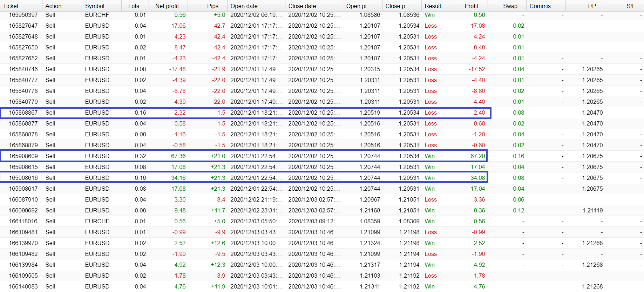The height and width of the screenshot is (292, 644).
Task: Select ticket 166099692
Action: [x=23, y=210]
